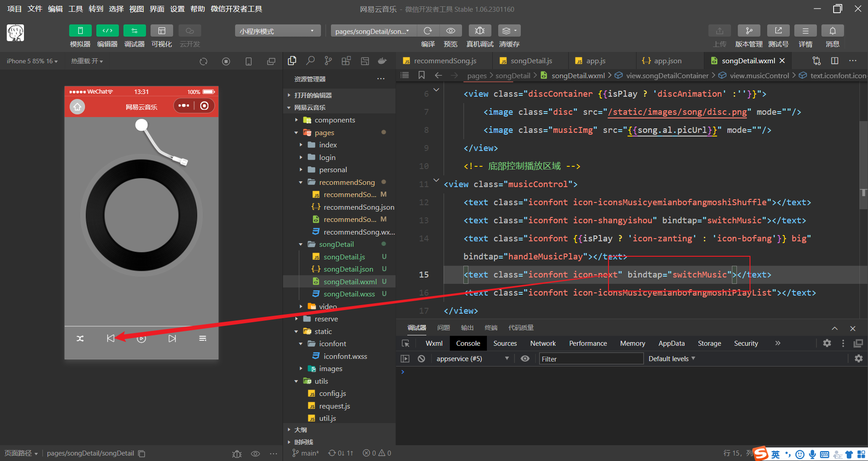Open the 文件 (File) menu
This screenshot has width=868, height=461.
[35, 9]
